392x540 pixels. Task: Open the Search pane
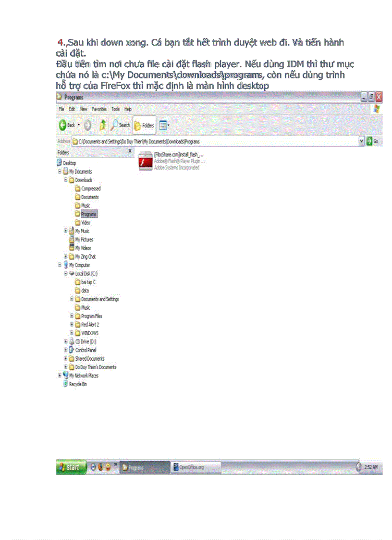click(121, 125)
